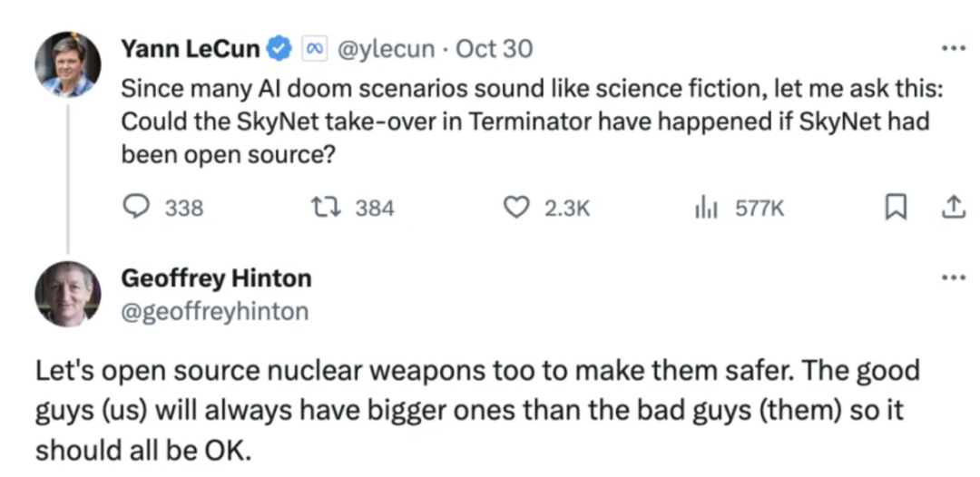Click the Yann LeCun display name
980x477 pixels.
click(191, 49)
